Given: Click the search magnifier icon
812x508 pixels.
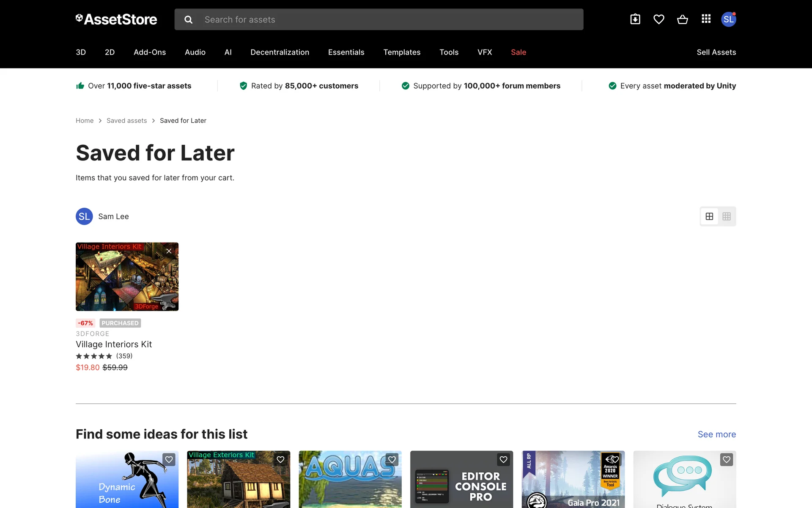Looking at the screenshot, I should [x=189, y=19].
